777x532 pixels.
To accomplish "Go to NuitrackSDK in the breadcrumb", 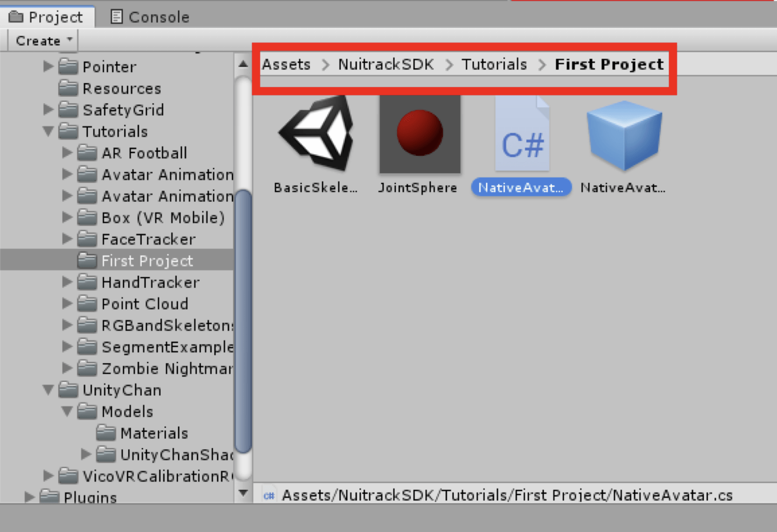I will pyautogui.click(x=386, y=64).
